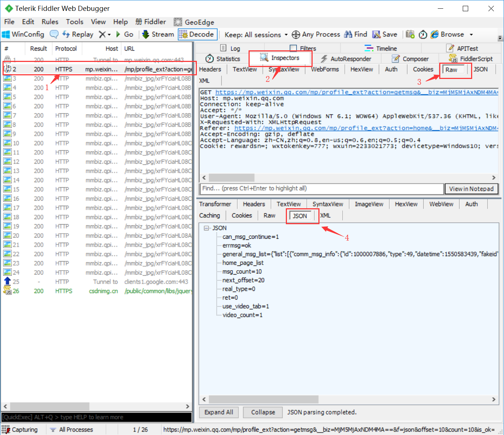Click session 1 lock tunnel icon
Viewport: 504px width, 435px height.
7,59
